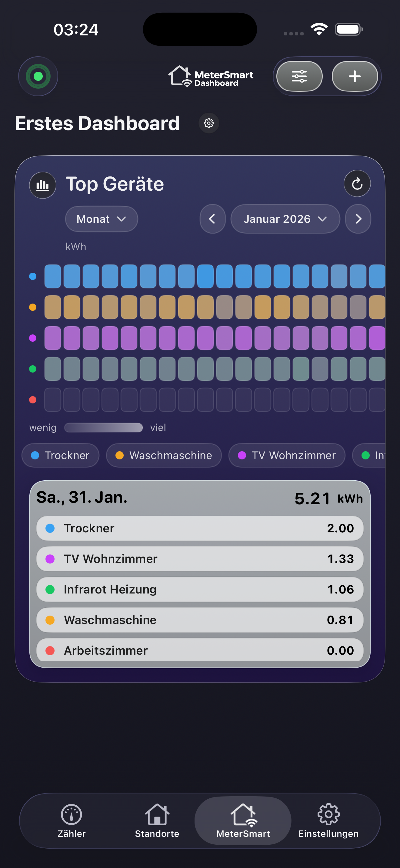This screenshot has width=400, height=868.
Task: Open the filter sliders button
Action: 299,76
